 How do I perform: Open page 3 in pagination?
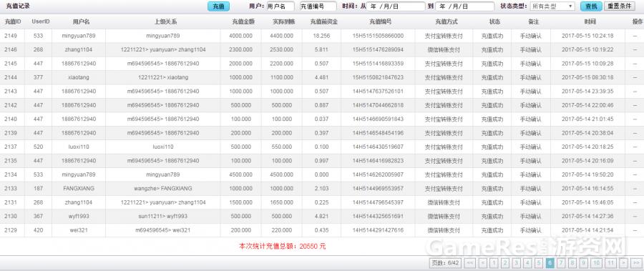516,263
